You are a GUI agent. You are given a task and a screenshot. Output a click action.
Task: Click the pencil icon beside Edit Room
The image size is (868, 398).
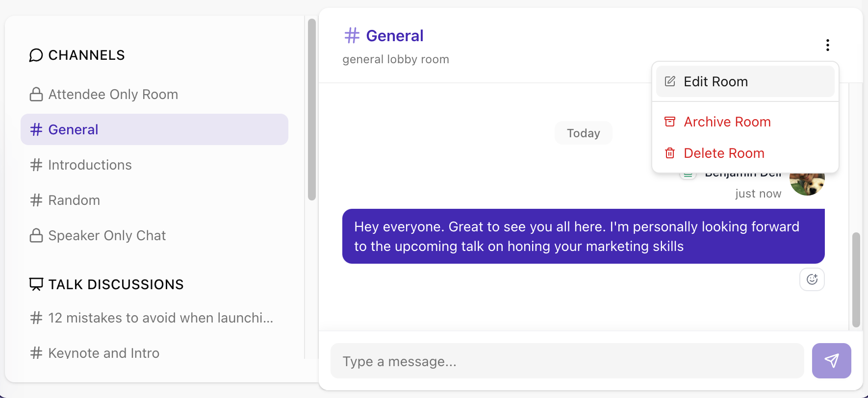point(670,81)
